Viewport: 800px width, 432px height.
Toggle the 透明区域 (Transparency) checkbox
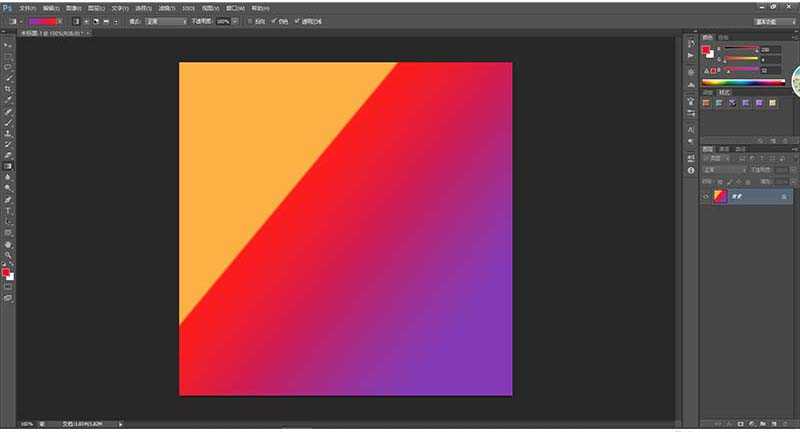298,20
